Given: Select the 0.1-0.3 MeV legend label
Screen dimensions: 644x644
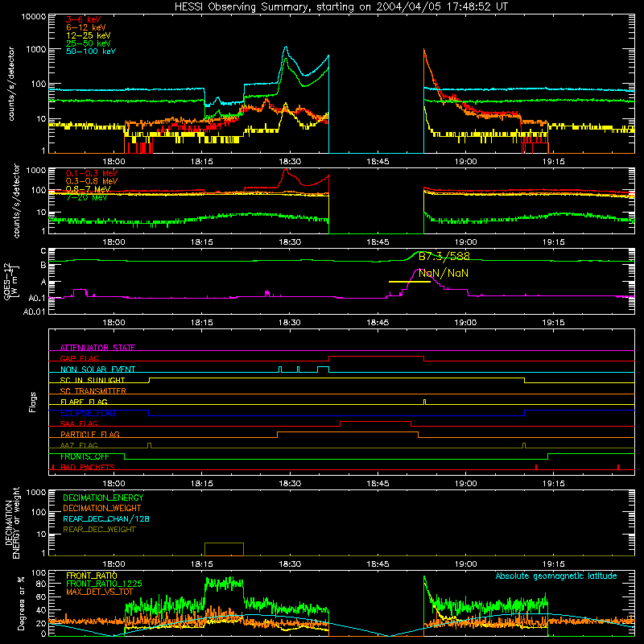Looking at the screenshot, I should 92,173.
